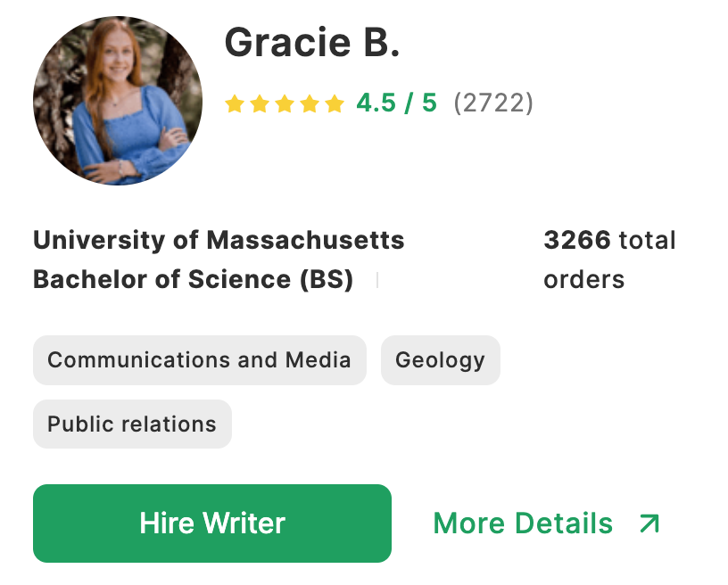Click the fourth yellow rating star
Screen dimensions: 728x585
point(310,104)
